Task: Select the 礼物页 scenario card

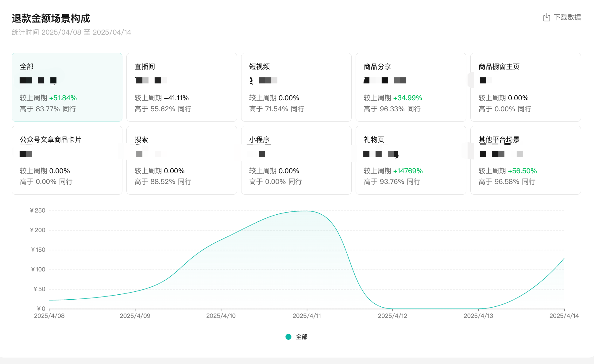Action: tap(411, 160)
